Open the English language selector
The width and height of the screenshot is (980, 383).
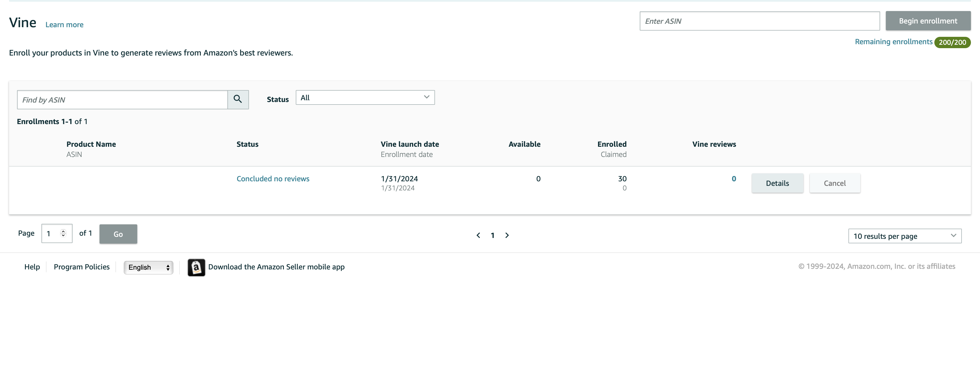click(x=148, y=267)
